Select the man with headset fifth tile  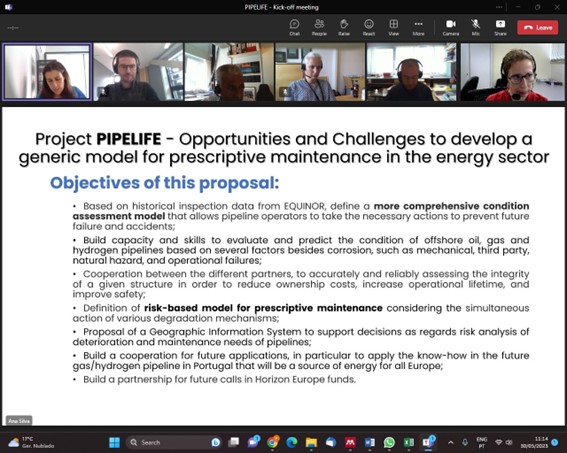click(x=412, y=72)
